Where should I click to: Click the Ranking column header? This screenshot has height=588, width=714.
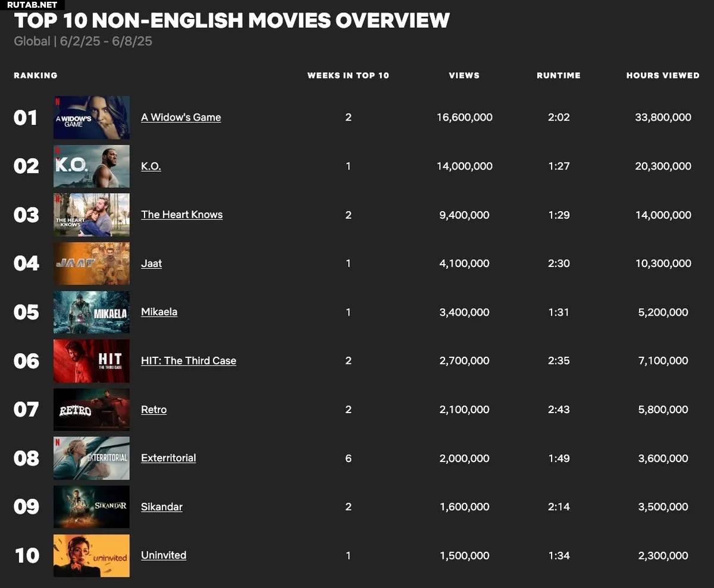pos(36,76)
